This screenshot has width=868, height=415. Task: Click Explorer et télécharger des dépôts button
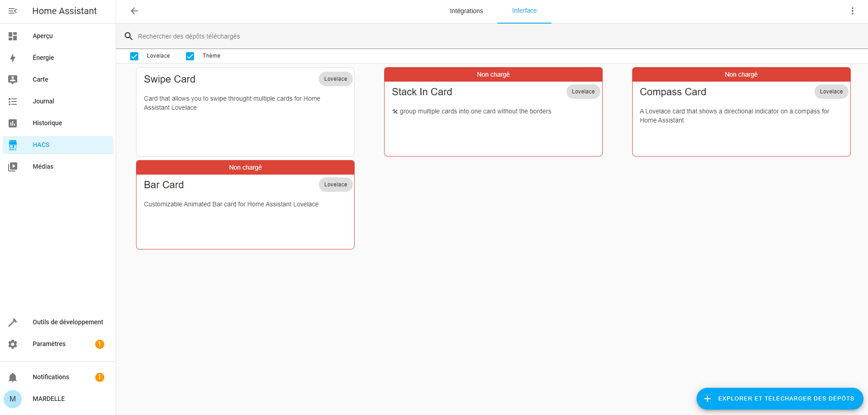point(780,399)
